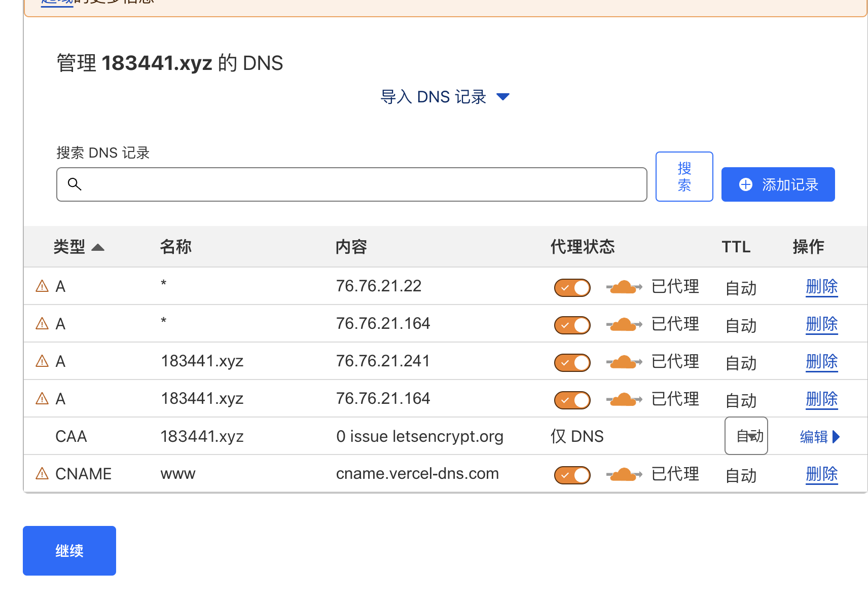
Task: Open TTL 自动 dropdown on CAA record
Action: pyautogui.click(x=746, y=436)
